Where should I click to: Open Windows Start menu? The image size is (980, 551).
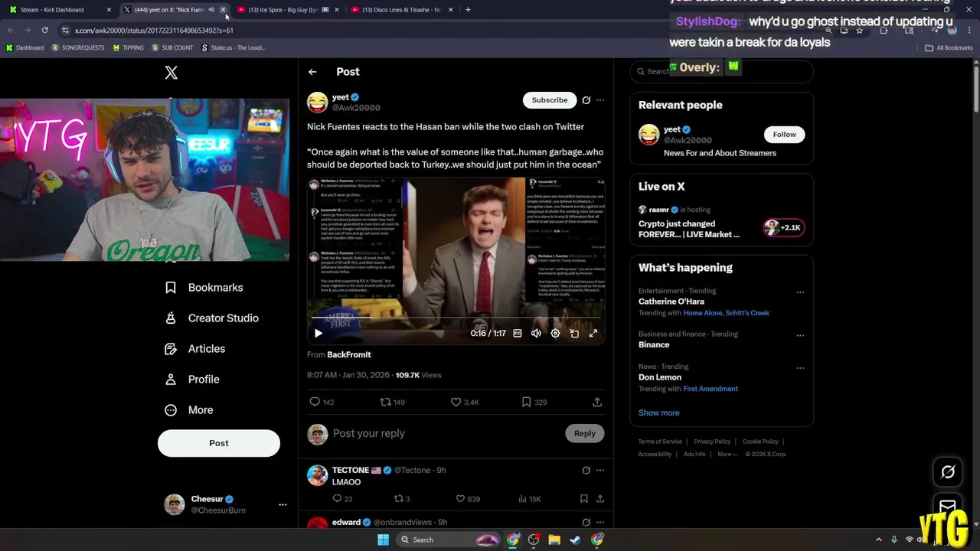tap(383, 540)
